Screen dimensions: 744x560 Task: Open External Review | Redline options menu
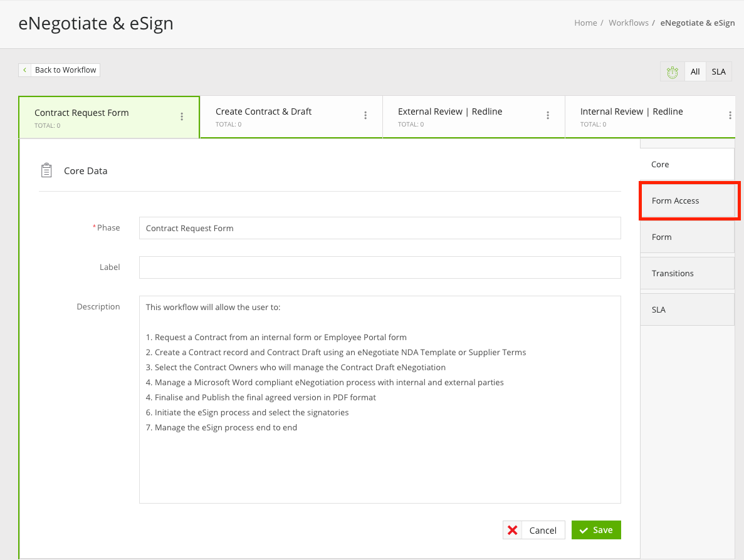coord(548,115)
